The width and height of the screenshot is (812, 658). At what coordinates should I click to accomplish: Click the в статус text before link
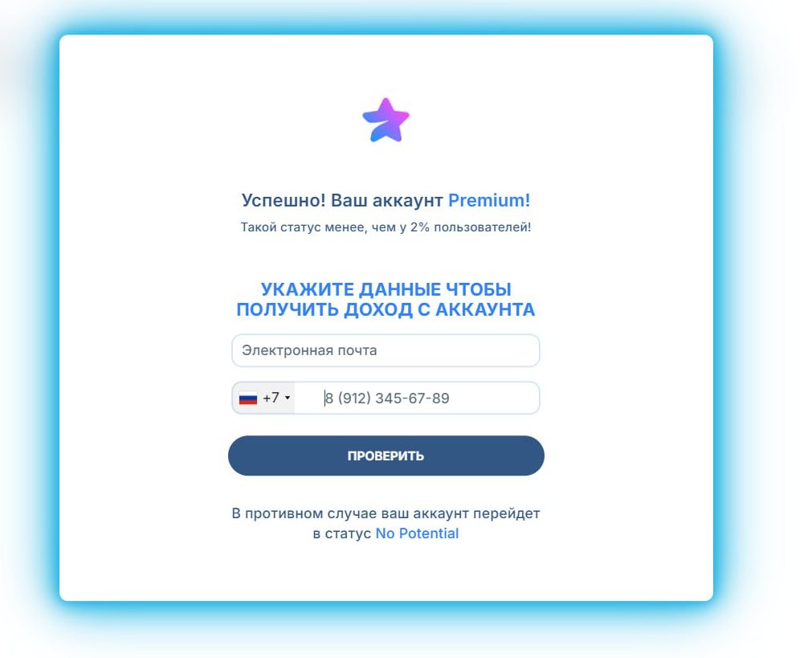click(342, 533)
